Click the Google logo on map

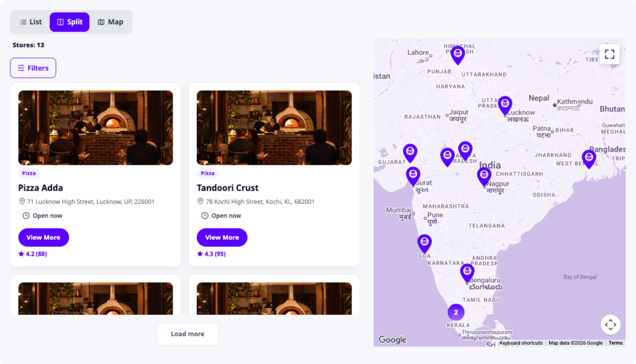393,340
